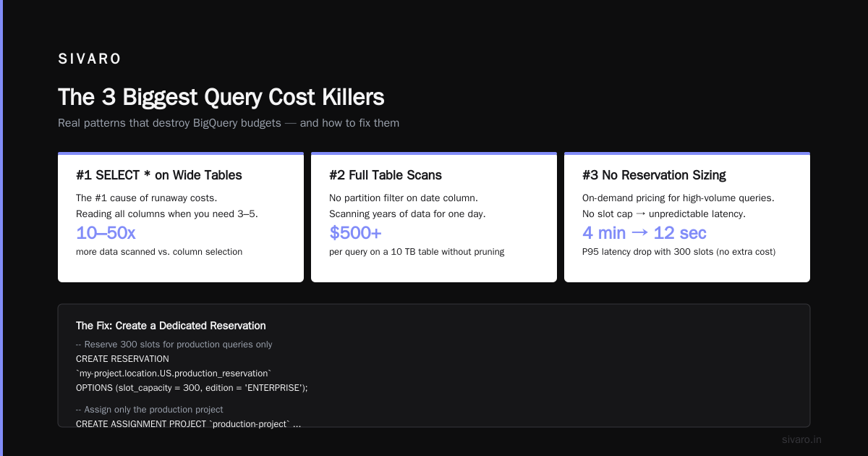Click the 'my-project.location.US.production_reservation' line
The width and height of the screenshot is (868, 456).
point(174,373)
